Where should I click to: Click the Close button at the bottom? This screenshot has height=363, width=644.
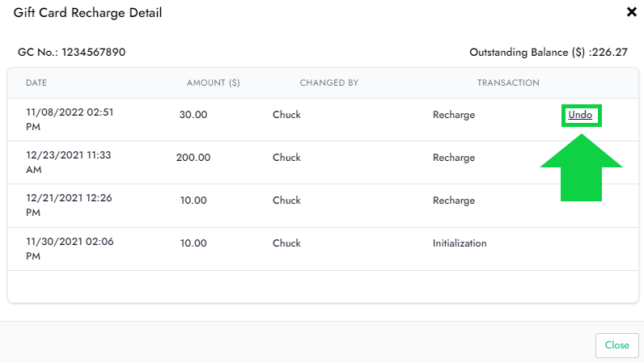616,345
